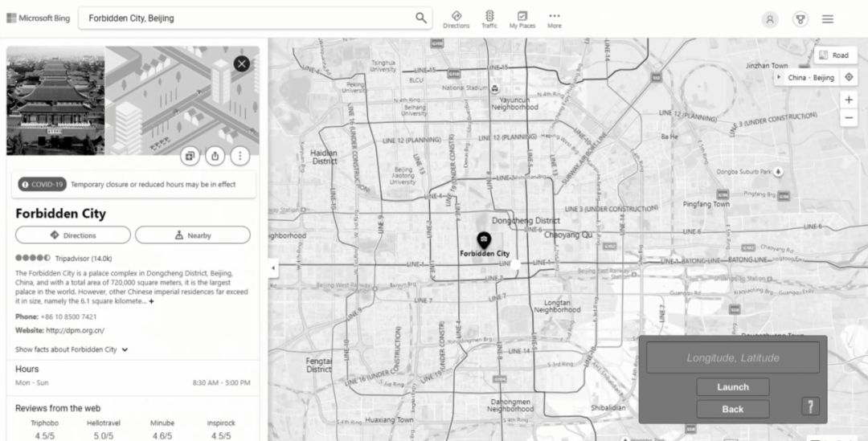Viewport: 868px width, 441px height.
Task: Click the Chaoyang Qu map label
Action: pos(568,235)
